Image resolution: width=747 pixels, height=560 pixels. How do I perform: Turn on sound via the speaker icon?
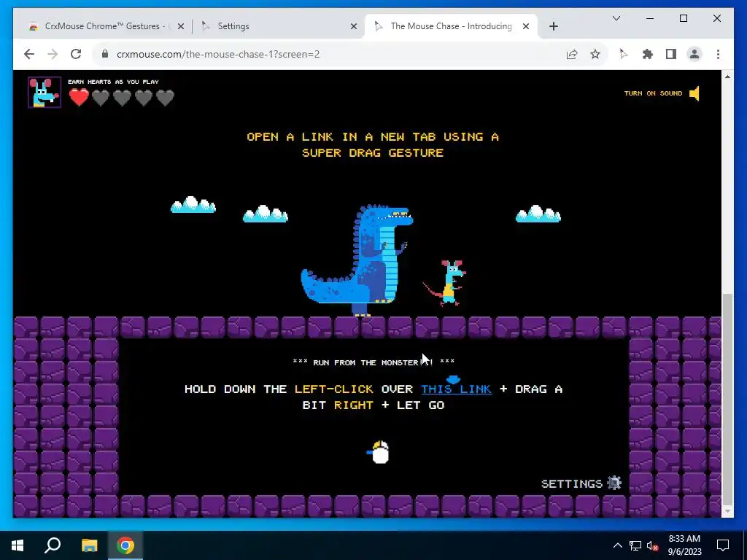point(694,93)
